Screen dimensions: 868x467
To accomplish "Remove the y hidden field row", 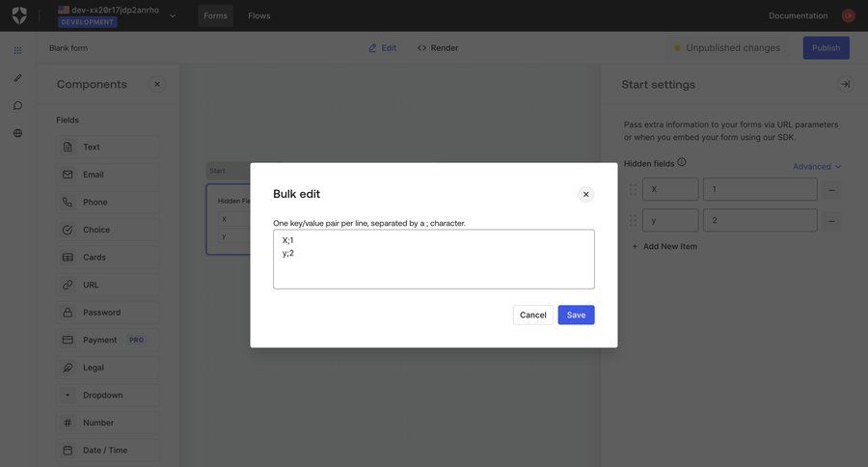I will [x=831, y=221].
